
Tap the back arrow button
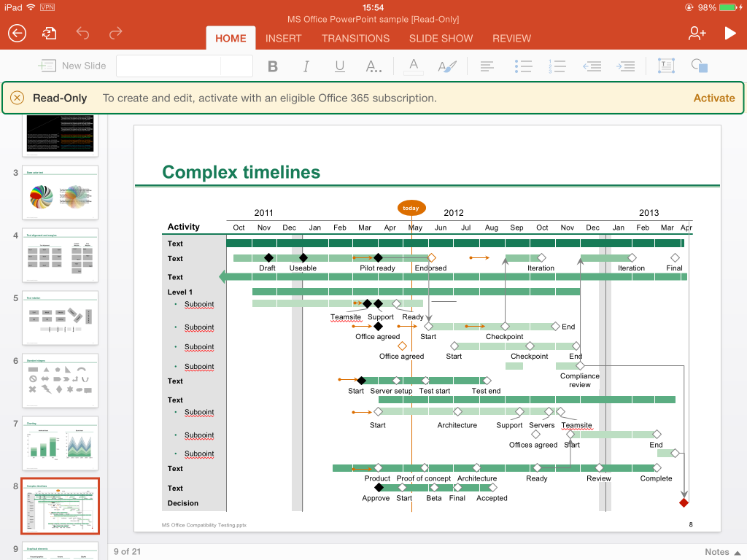[x=17, y=34]
